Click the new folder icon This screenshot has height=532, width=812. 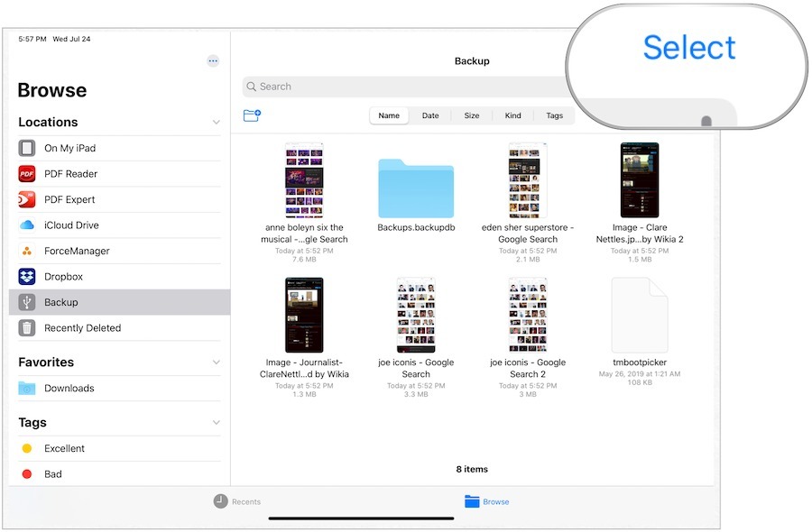click(252, 115)
